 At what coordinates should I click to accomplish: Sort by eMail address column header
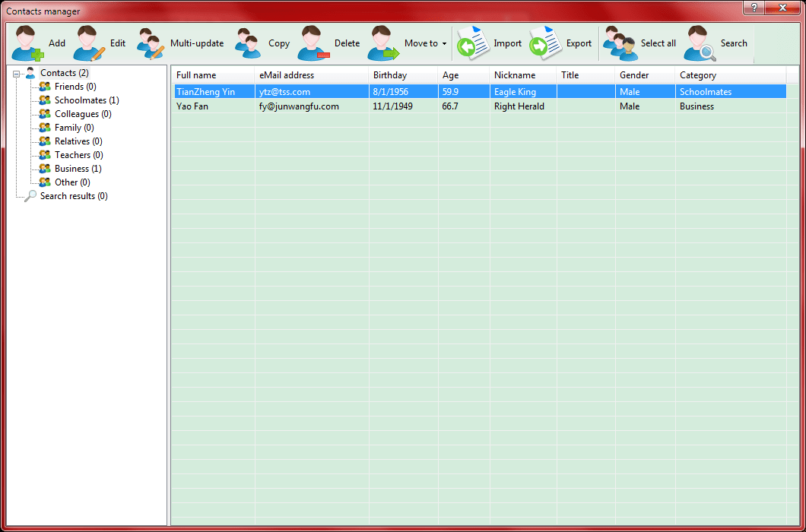point(312,75)
